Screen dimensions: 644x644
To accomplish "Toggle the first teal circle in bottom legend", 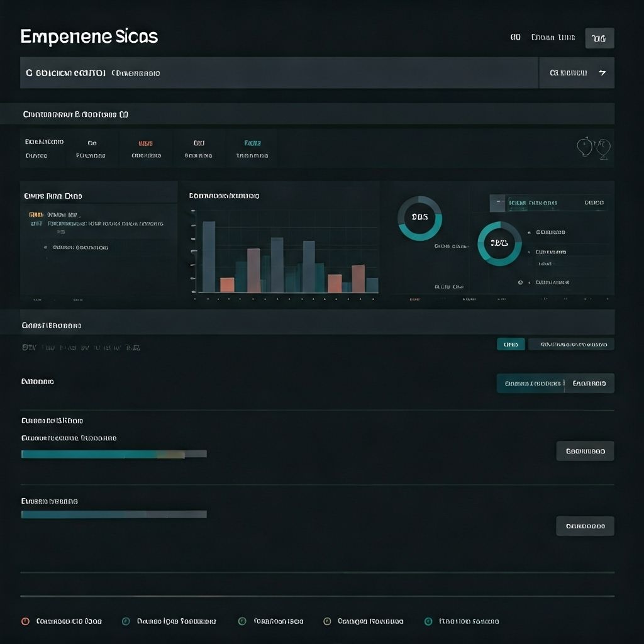I will [x=126, y=621].
